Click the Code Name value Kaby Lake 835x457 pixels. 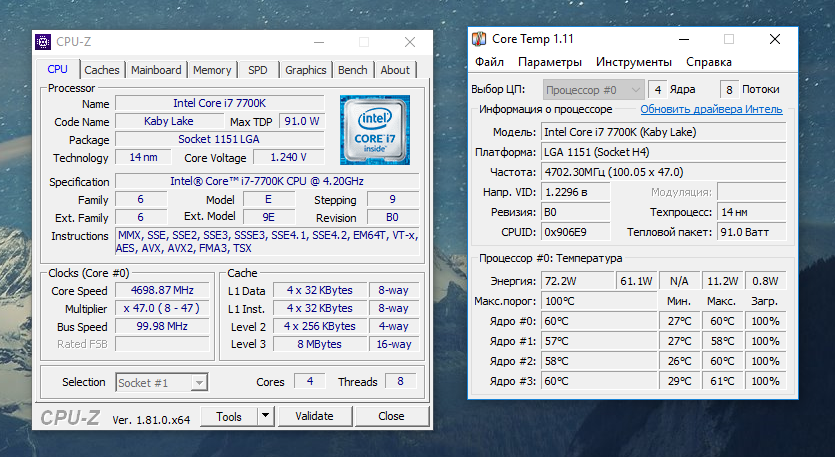click(x=168, y=121)
